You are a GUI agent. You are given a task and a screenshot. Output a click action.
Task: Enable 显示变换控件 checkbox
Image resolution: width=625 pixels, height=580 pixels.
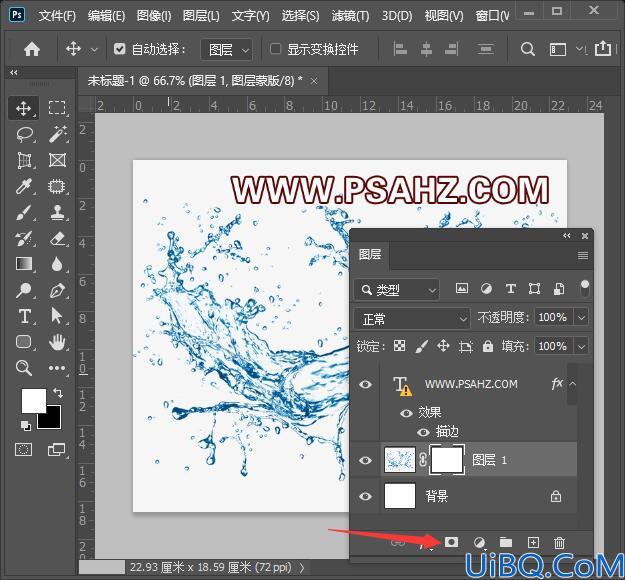pos(275,49)
